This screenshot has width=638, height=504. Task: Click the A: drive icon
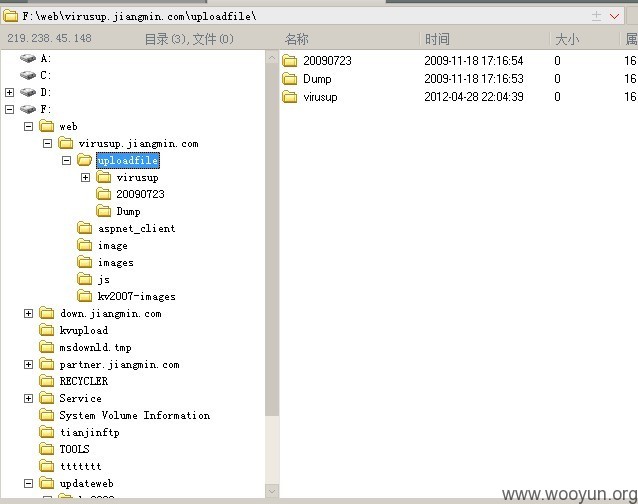coord(28,58)
